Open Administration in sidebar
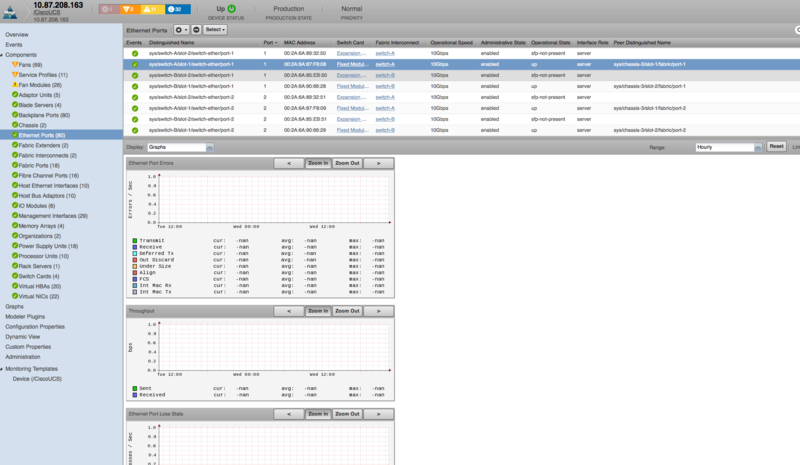This screenshot has width=800, height=465. pos(22,357)
